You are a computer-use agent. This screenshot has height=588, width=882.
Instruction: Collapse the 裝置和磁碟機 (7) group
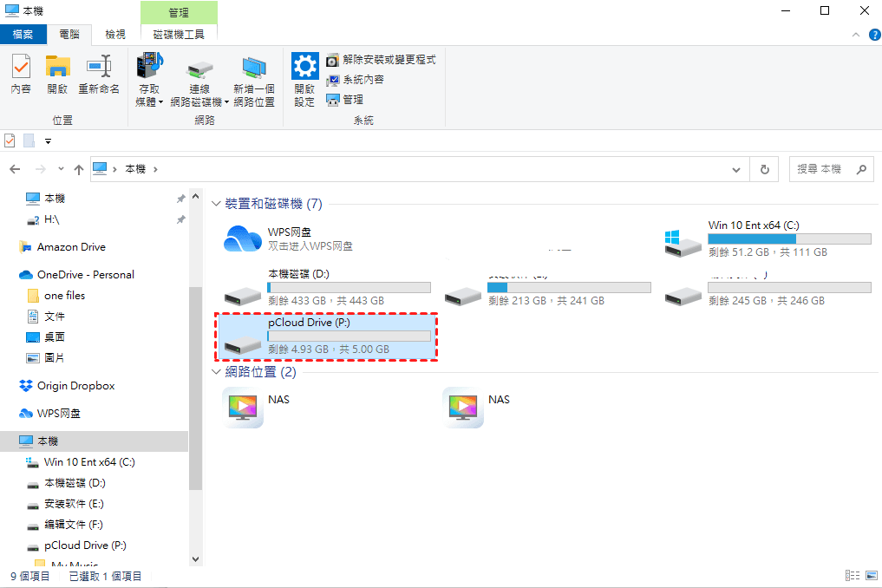click(216, 204)
